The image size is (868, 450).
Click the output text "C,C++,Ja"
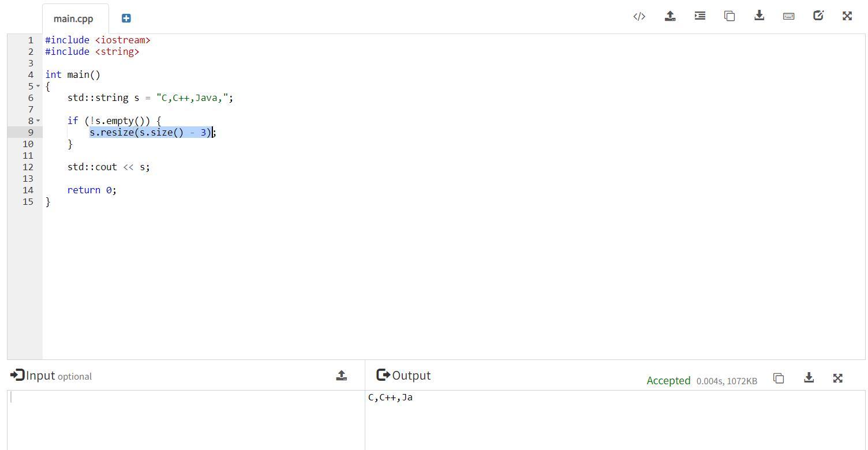tap(391, 397)
